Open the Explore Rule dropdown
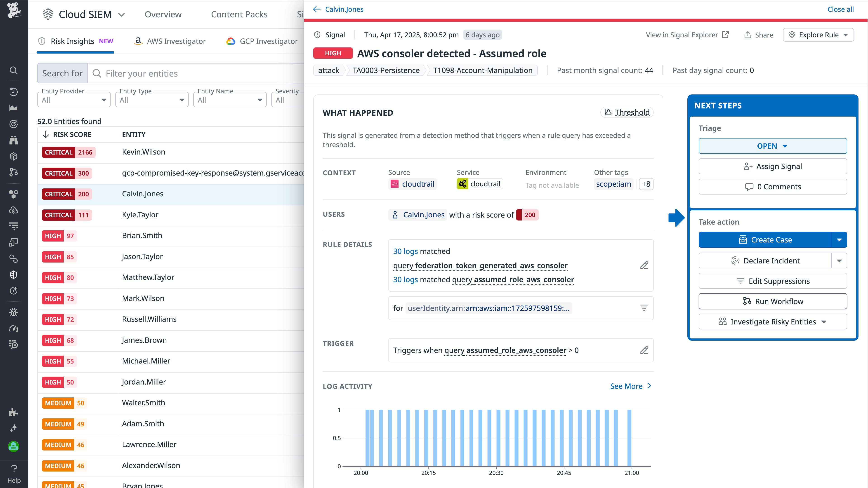The image size is (868, 488). [818, 35]
